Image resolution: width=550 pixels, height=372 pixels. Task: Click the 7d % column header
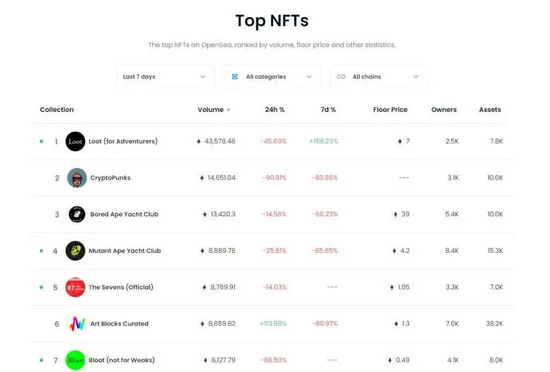328,110
